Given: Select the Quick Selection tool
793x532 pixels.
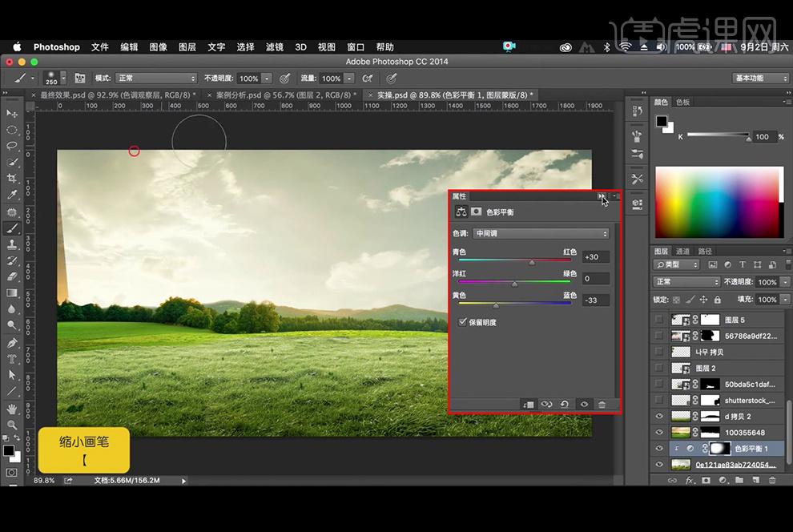Looking at the screenshot, I should [x=12, y=163].
